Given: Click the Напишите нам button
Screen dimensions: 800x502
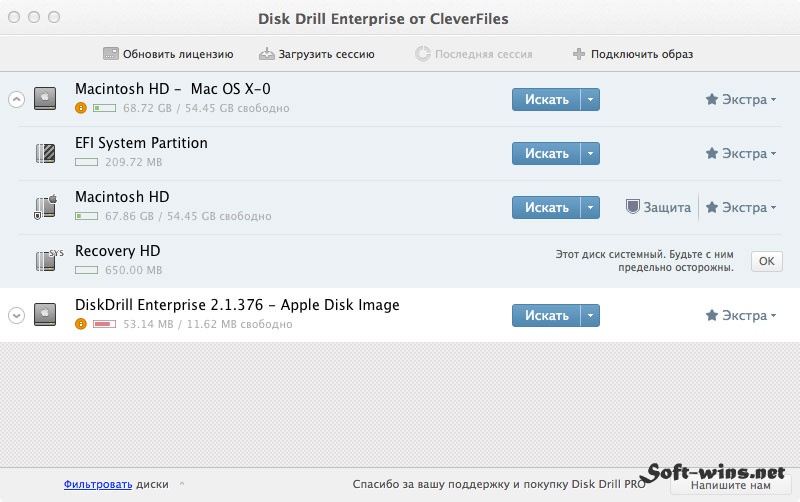Looking at the screenshot, I should tap(731, 485).
